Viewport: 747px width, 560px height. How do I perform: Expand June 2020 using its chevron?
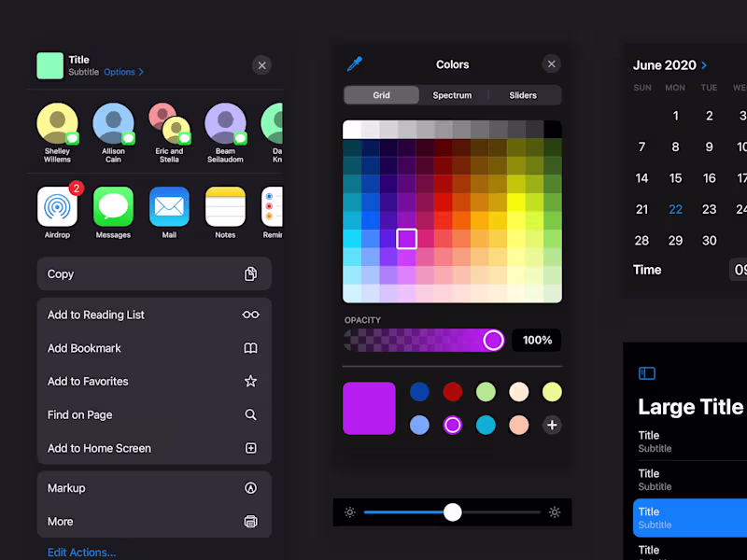[x=704, y=64]
